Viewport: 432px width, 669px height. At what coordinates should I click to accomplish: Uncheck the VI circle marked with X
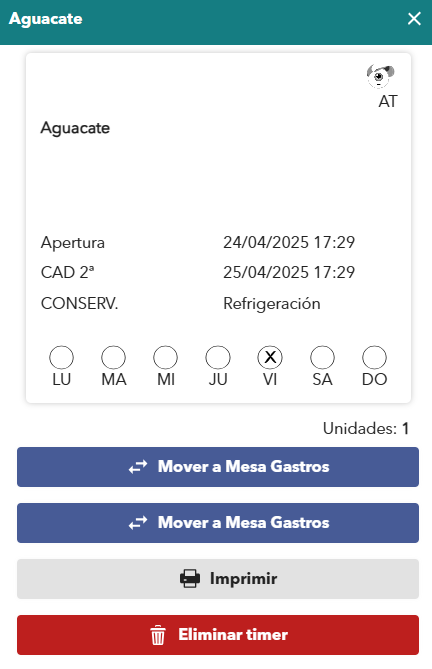(x=270, y=358)
